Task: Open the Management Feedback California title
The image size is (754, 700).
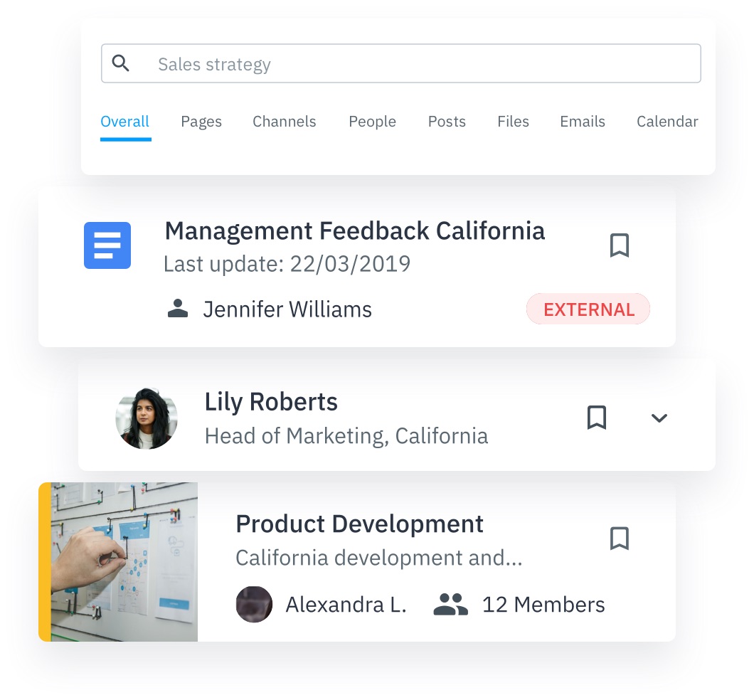Action: pos(355,231)
